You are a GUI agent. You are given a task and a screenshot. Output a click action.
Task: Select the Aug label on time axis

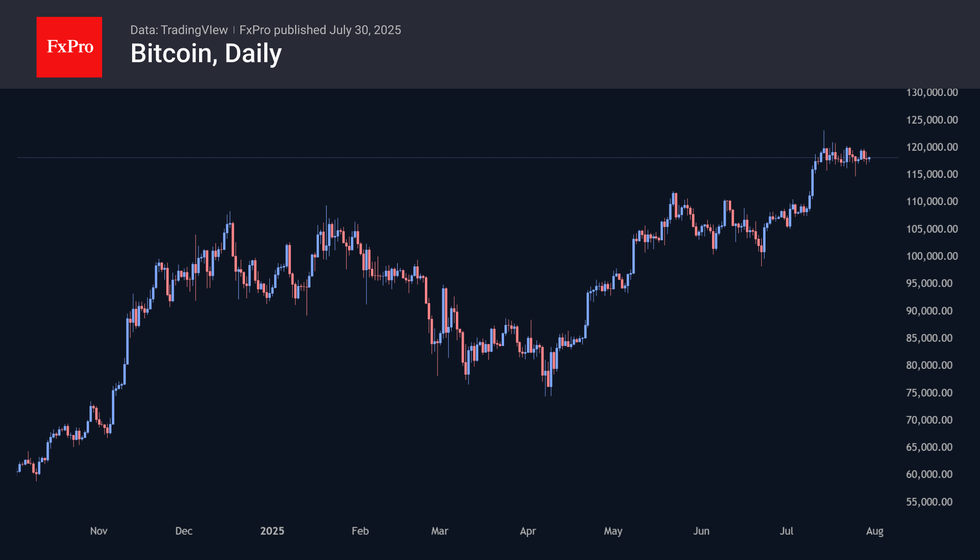(x=875, y=531)
